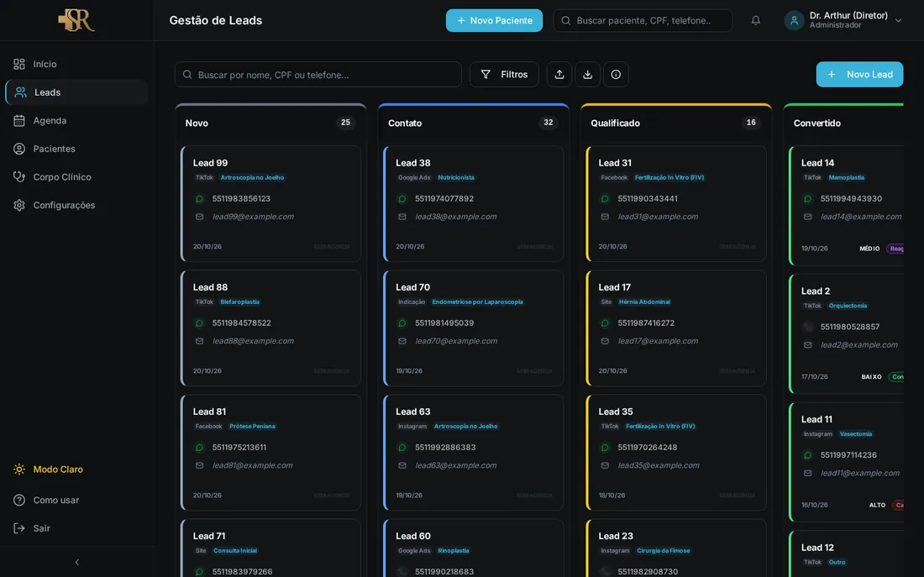Image resolution: width=924 pixels, height=577 pixels.
Task: Click the phone icon on Lead 2
Action: coord(808,327)
